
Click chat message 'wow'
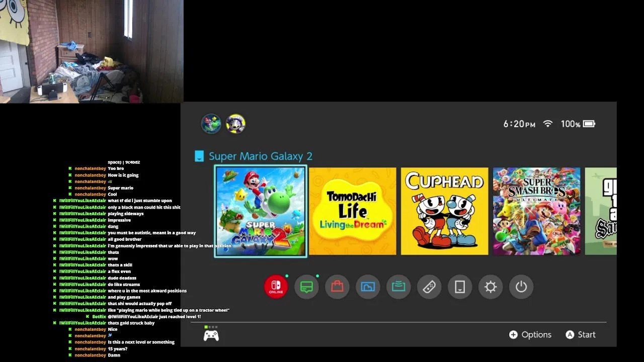click(x=113, y=259)
